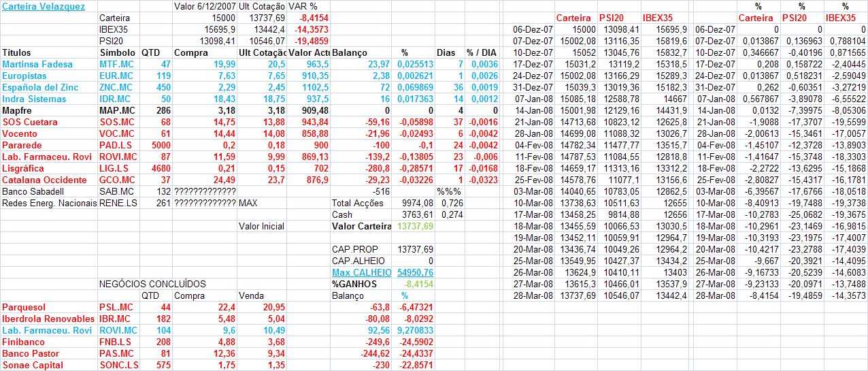Select the Venda column header
The width and height of the screenshot is (868, 371).
[251, 296]
